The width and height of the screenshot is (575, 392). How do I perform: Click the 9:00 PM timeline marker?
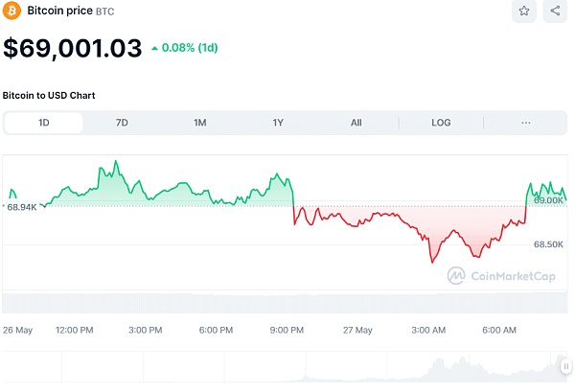[287, 330]
